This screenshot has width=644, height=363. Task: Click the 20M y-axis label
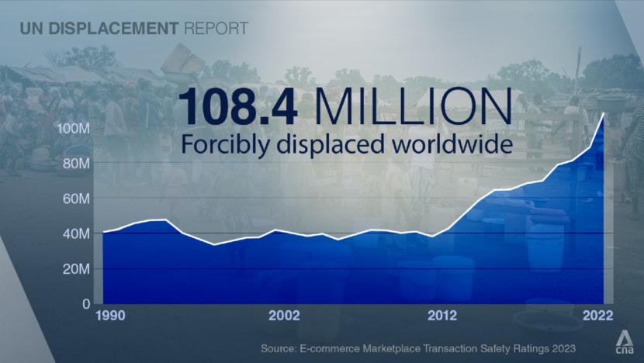(75, 269)
